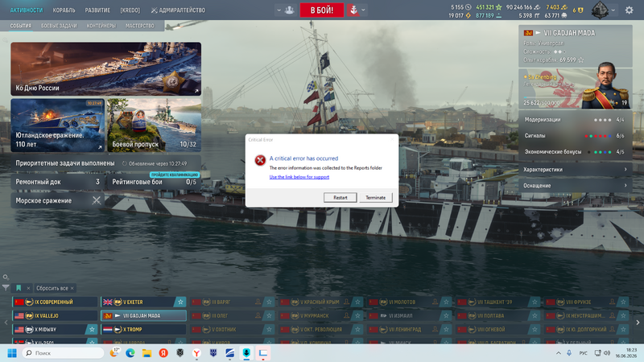Click the В БОЙ! battle button
644x362 pixels.
(x=321, y=10)
